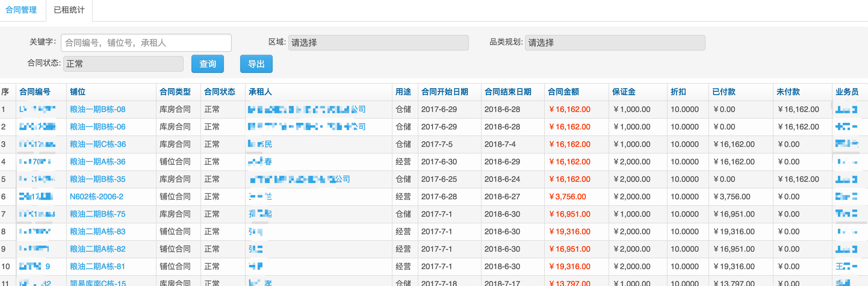Click the 承租人 column header

pos(260,92)
